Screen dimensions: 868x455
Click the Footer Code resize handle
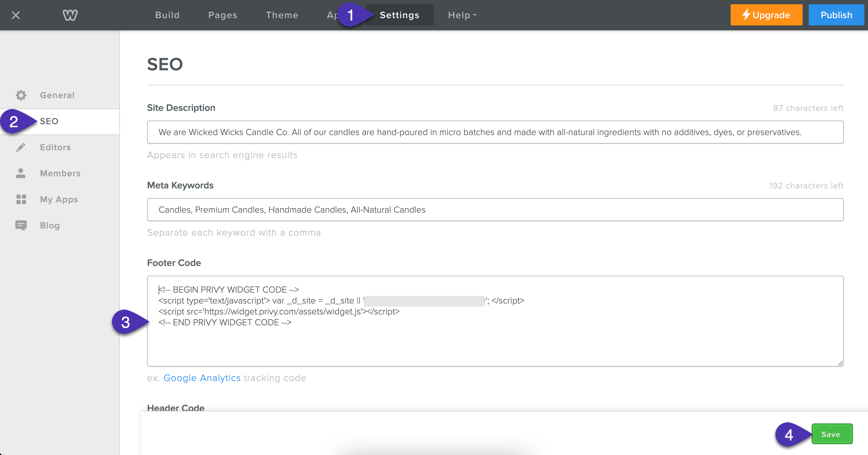coord(840,363)
